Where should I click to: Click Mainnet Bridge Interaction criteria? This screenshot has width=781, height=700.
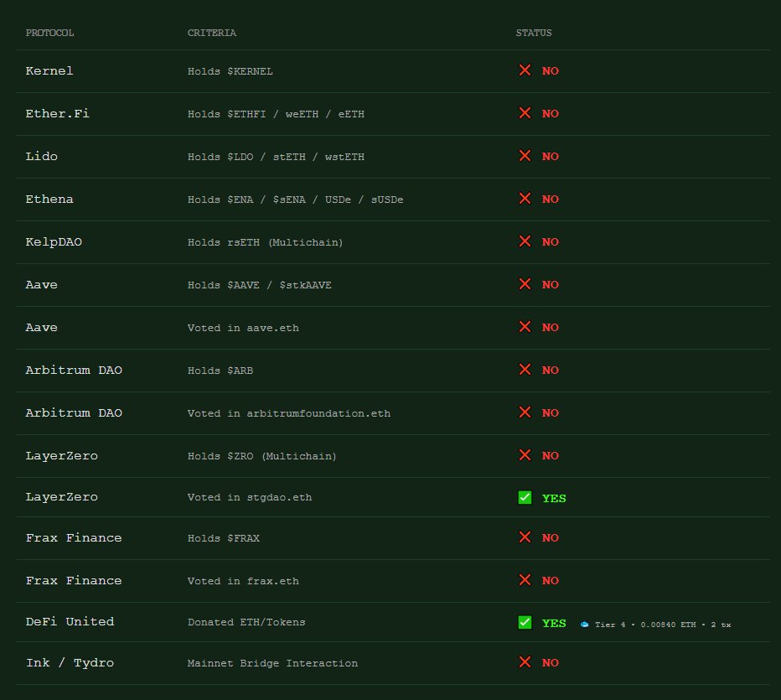272,664
